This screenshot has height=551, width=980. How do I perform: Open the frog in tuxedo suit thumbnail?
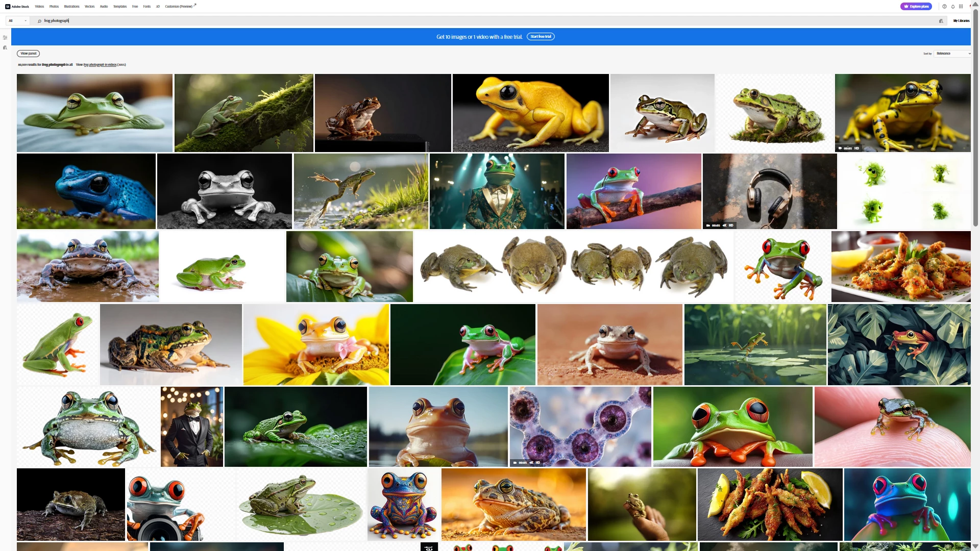tap(192, 427)
